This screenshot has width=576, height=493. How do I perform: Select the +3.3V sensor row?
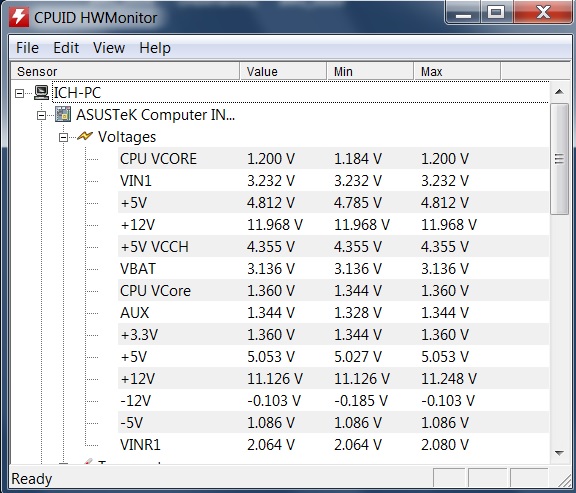coord(333,335)
